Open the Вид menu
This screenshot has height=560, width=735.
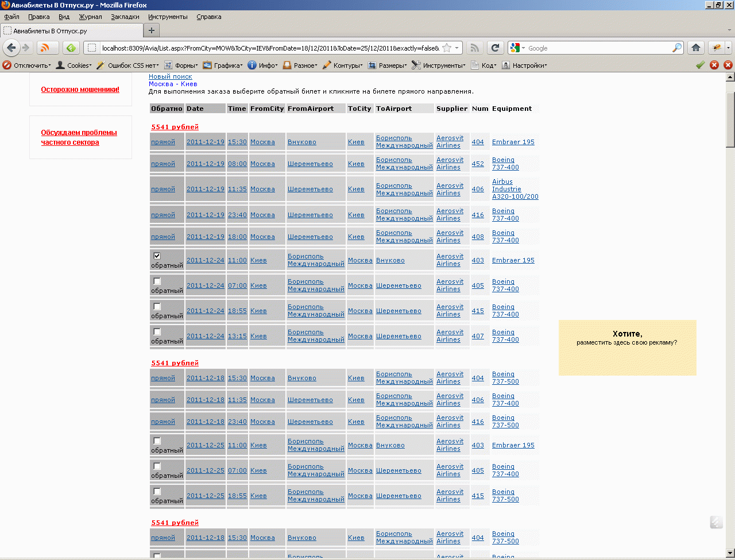(64, 17)
